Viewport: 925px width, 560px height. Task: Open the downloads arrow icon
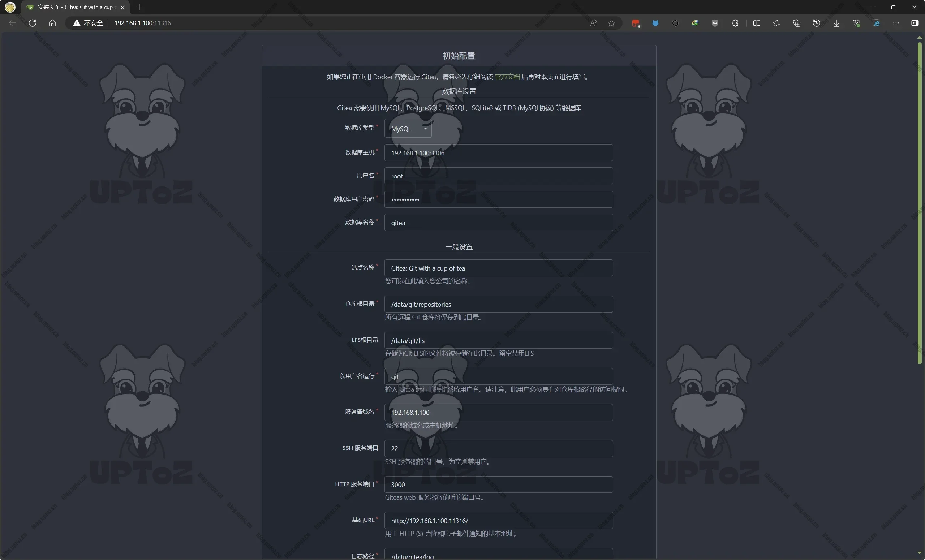point(836,23)
